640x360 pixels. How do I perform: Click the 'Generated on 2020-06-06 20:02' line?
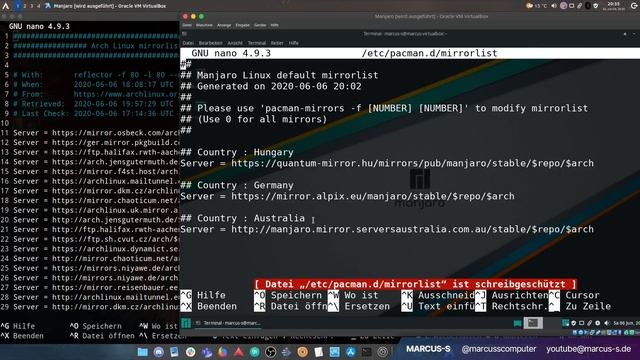[x=271, y=86]
